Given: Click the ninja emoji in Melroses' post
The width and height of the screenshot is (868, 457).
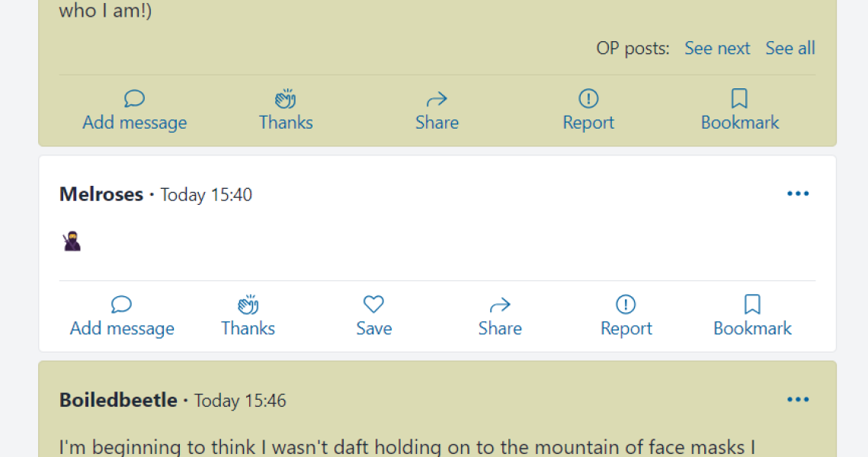Looking at the screenshot, I should tap(71, 239).
